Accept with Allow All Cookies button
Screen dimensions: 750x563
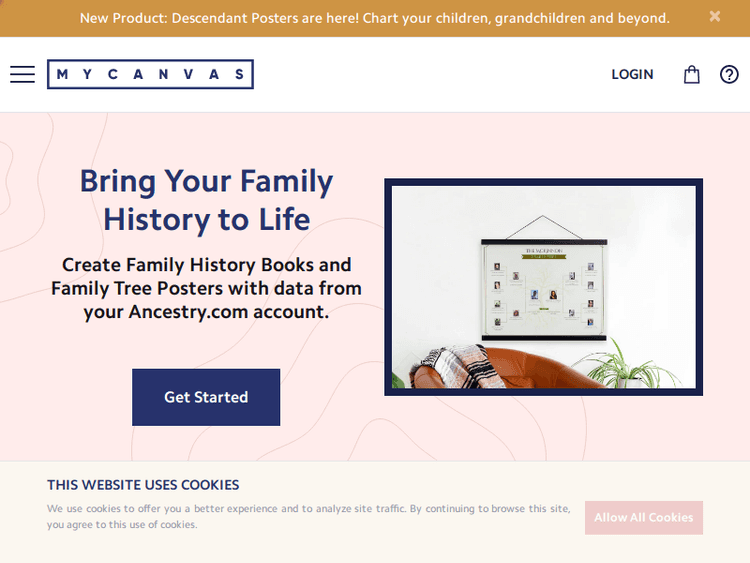[x=643, y=518]
